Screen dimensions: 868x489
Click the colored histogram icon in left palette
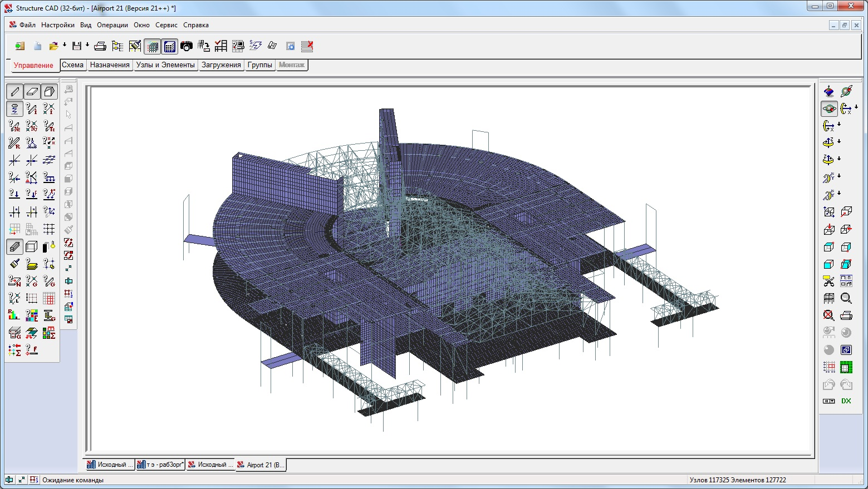pyautogui.click(x=14, y=315)
